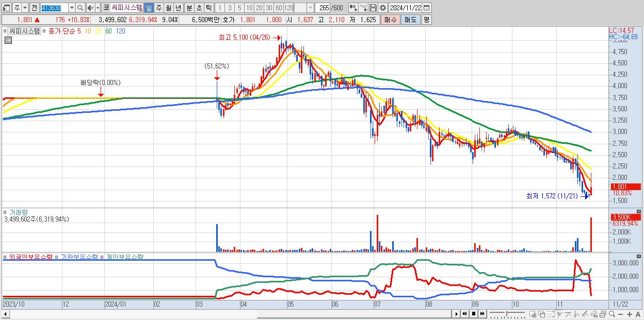Open the calendar date picker icon
This screenshot has width=644, height=320.
coord(427,8)
